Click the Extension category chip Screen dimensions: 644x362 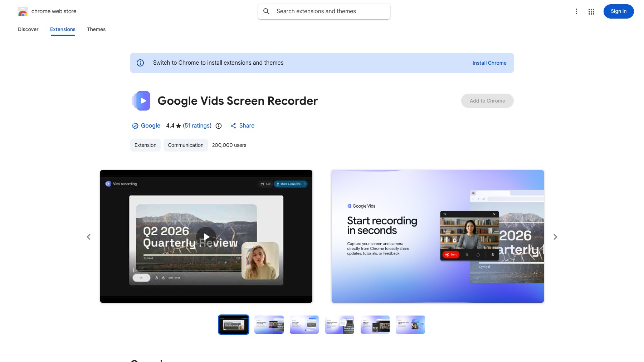(x=145, y=145)
